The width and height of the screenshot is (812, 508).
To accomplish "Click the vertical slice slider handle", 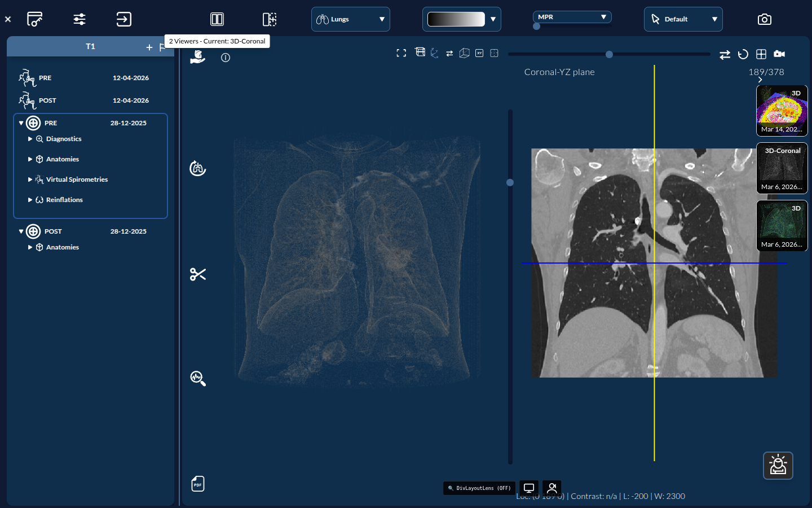I will 510,182.
